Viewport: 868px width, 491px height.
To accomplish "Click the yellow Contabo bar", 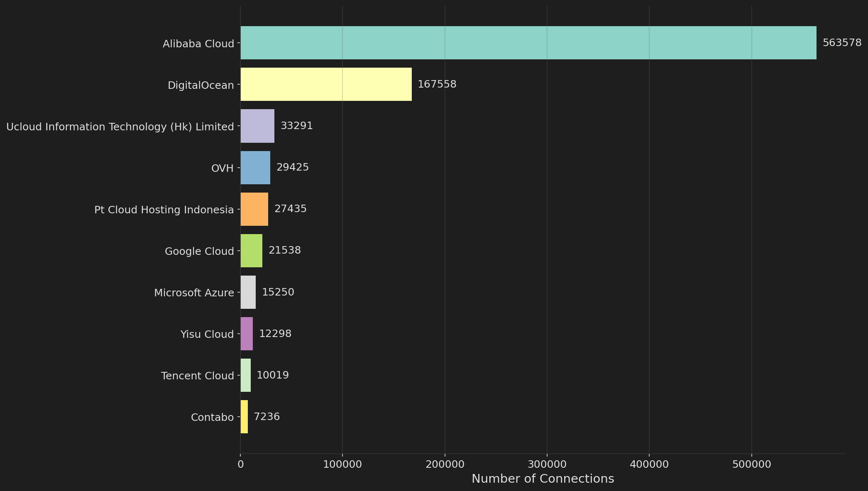I will (x=244, y=417).
